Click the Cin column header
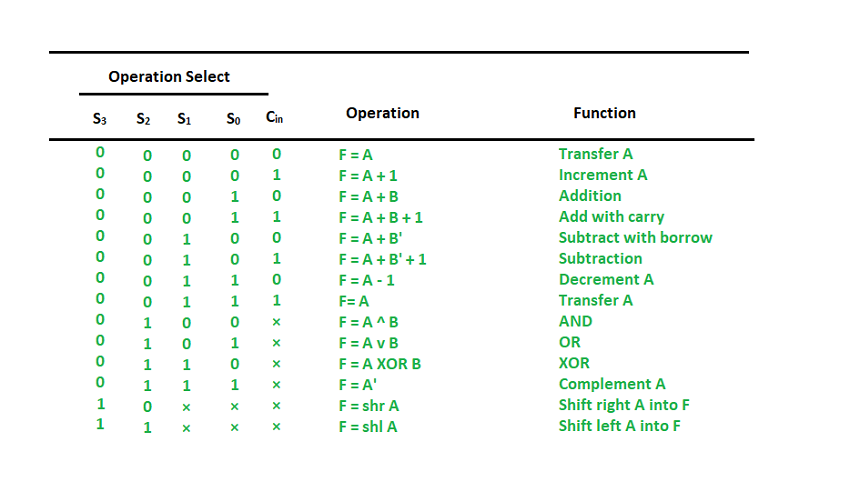The height and width of the screenshot is (482, 850). point(274,117)
